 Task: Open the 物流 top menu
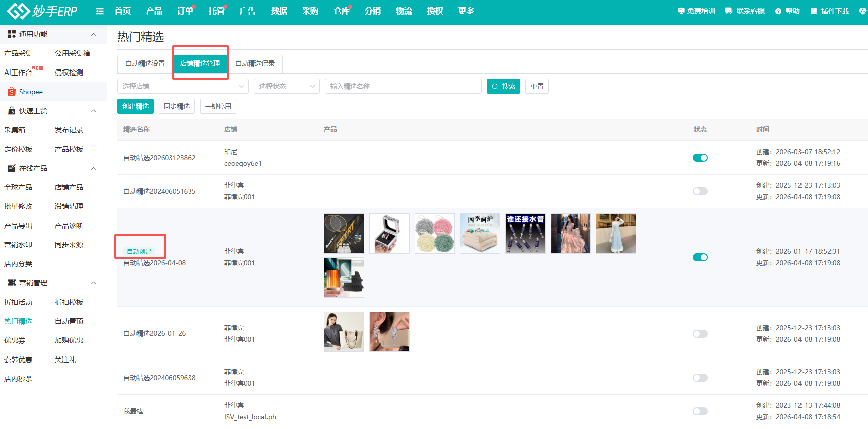(x=404, y=11)
